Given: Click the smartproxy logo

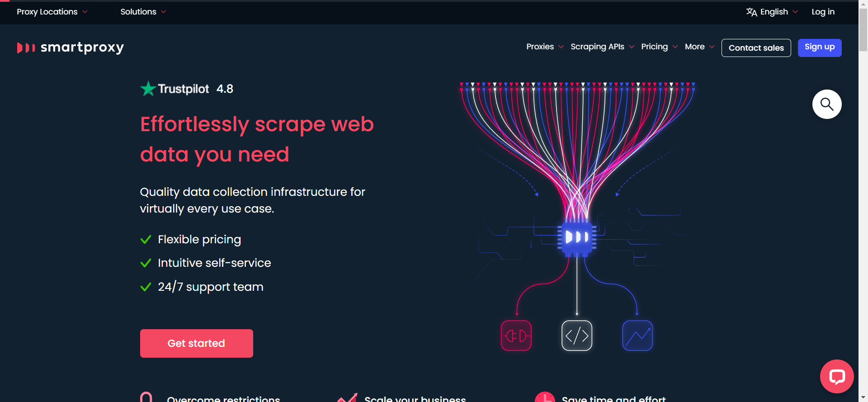Looking at the screenshot, I should (x=70, y=47).
